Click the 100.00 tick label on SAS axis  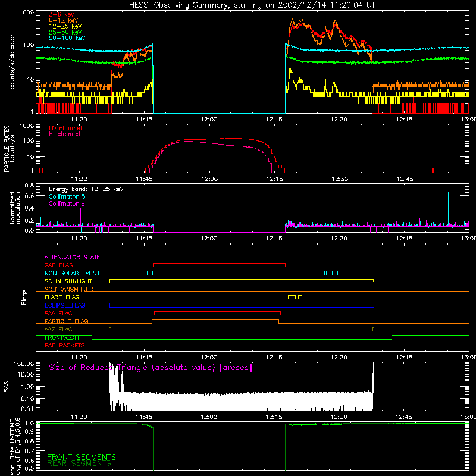(24, 364)
